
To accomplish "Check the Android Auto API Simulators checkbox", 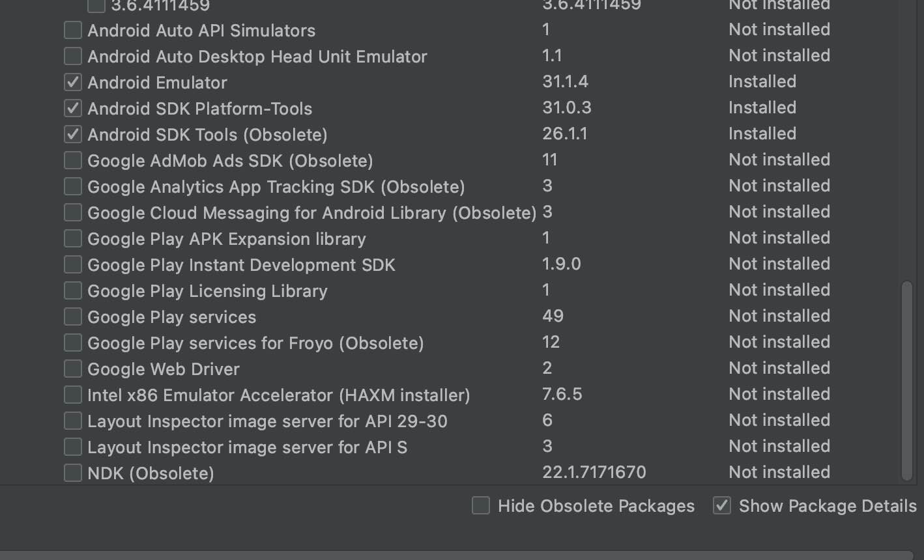I will tap(73, 30).
